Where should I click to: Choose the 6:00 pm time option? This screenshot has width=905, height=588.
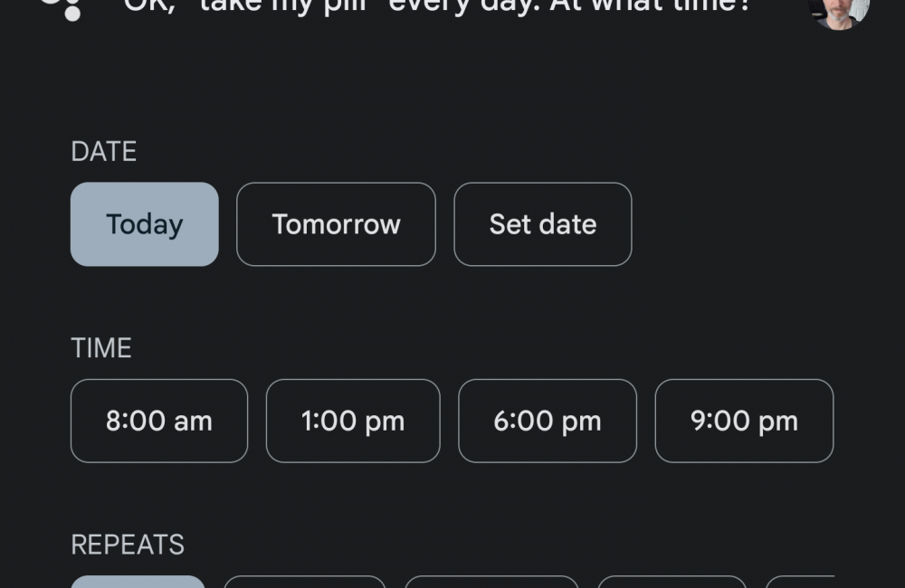tap(548, 421)
